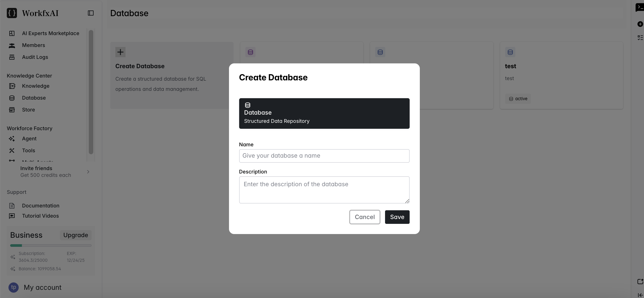Go to Store in Knowledge Center
Screen dimensions: 644x298
28,110
